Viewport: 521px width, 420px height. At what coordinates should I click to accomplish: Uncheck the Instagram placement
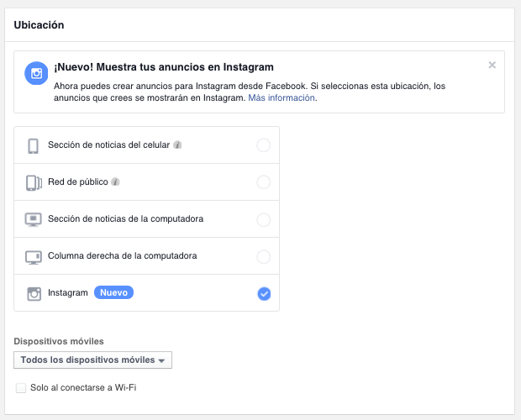[x=264, y=293]
